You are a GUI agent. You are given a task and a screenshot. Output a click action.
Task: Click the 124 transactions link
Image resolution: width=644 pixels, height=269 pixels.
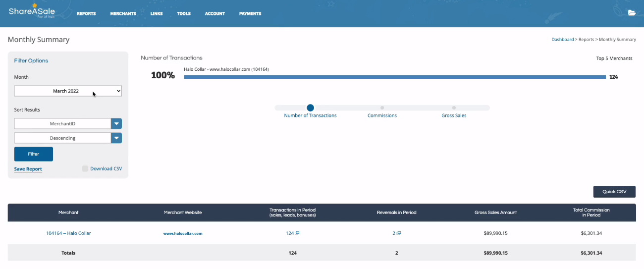pyautogui.click(x=290, y=233)
